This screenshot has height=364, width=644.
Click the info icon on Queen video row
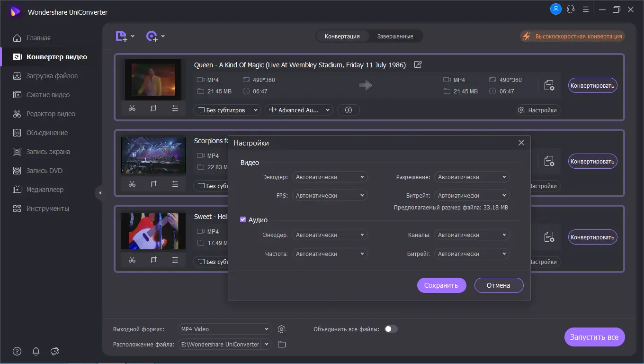(349, 110)
